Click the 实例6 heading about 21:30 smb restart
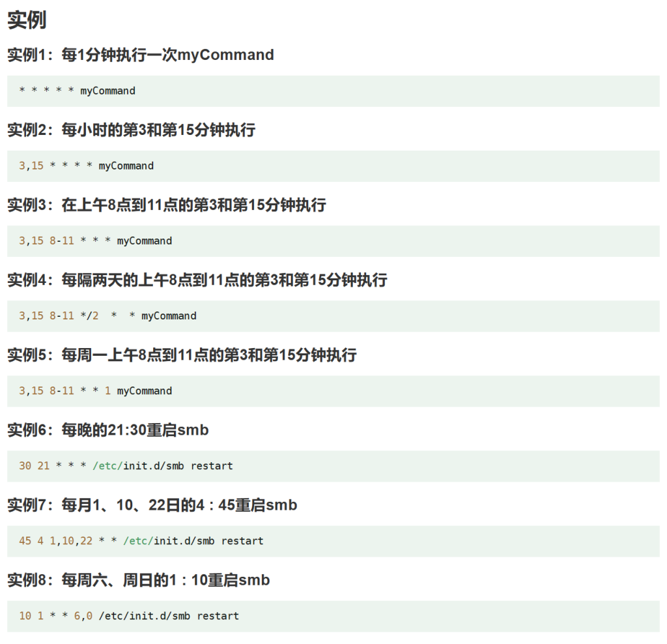 [107, 430]
